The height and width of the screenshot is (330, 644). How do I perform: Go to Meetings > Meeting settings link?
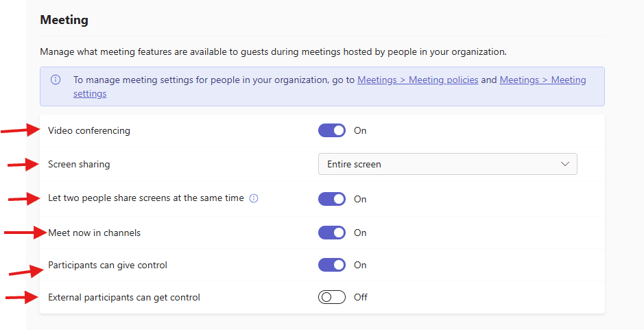tap(542, 80)
